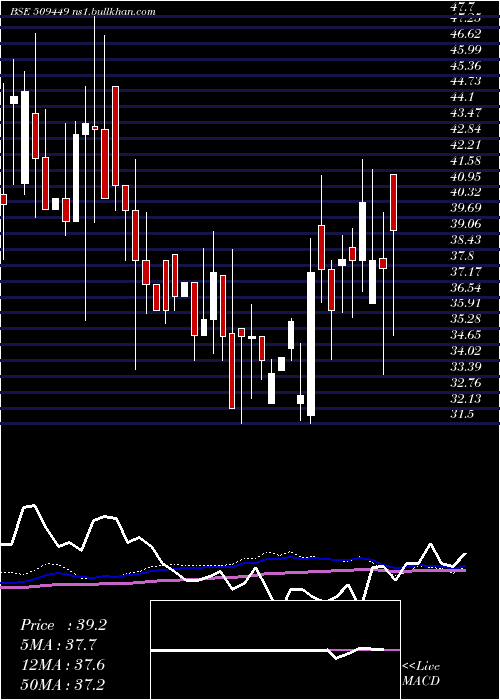Click the 12MA : 37.6 readout
The image size is (500, 700).
(63, 665)
